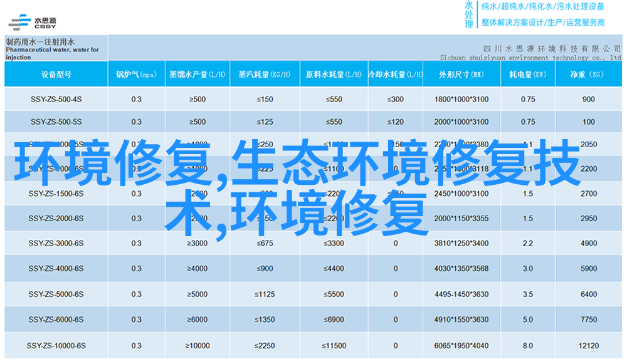Click '≤2250' steam consumption cell
Viewport: 627px width, 364px height.
(x=265, y=346)
